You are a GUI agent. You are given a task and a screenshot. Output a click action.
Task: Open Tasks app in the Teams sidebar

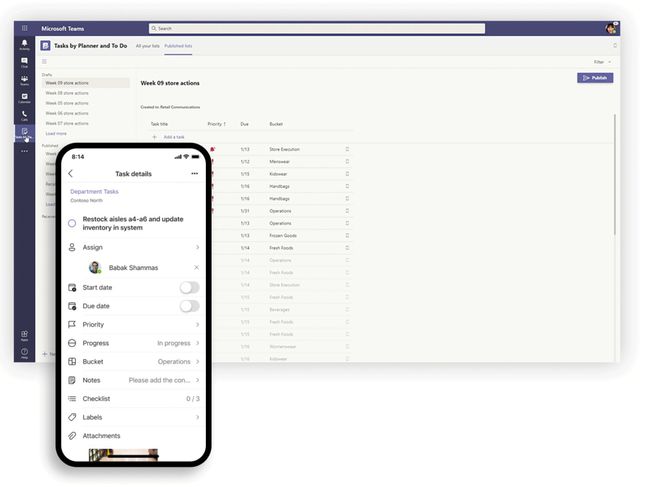point(24,133)
